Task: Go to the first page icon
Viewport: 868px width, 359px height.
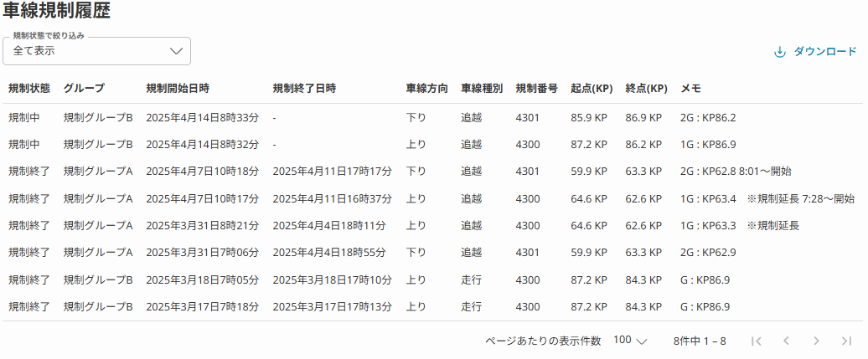Action: (x=757, y=341)
